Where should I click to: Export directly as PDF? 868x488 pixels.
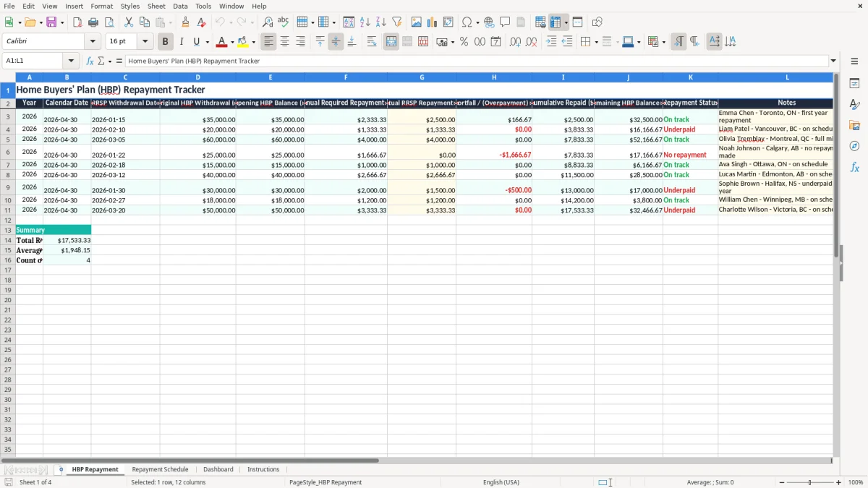(x=77, y=22)
